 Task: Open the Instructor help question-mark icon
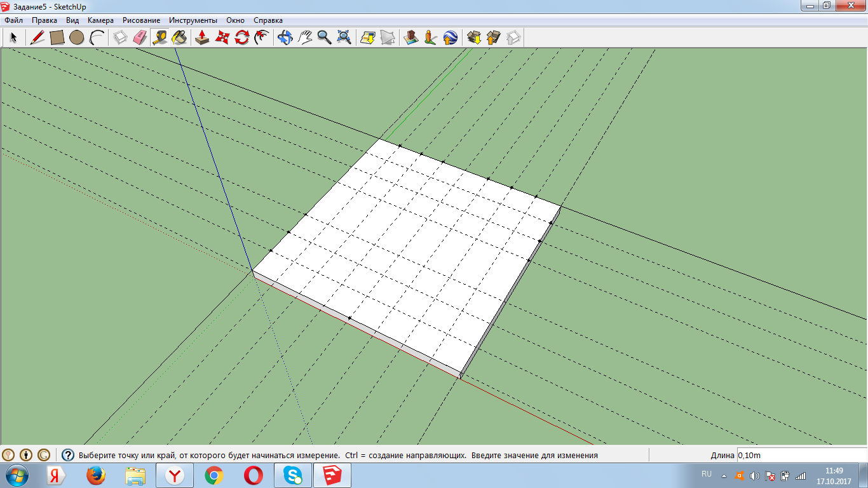tap(68, 455)
